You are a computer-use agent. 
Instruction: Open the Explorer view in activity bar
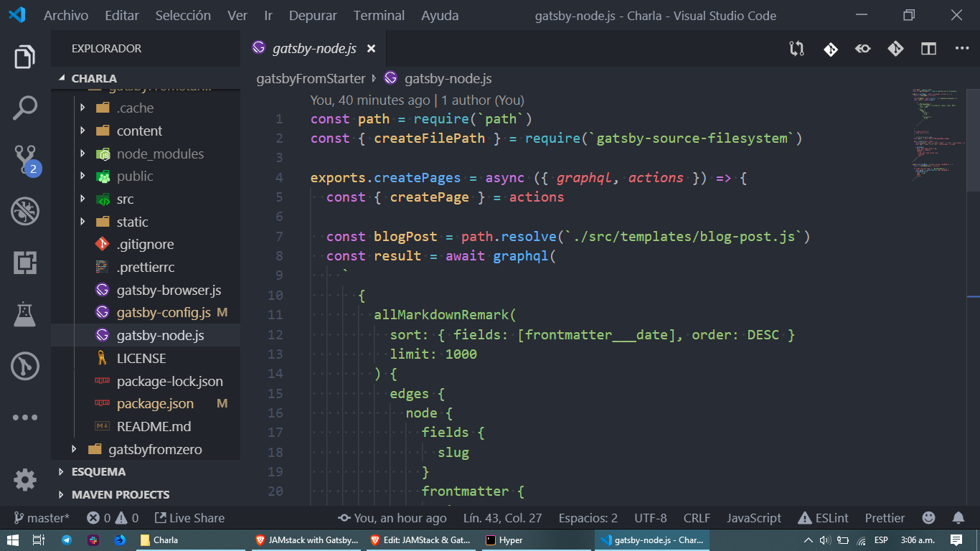[25, 57]
